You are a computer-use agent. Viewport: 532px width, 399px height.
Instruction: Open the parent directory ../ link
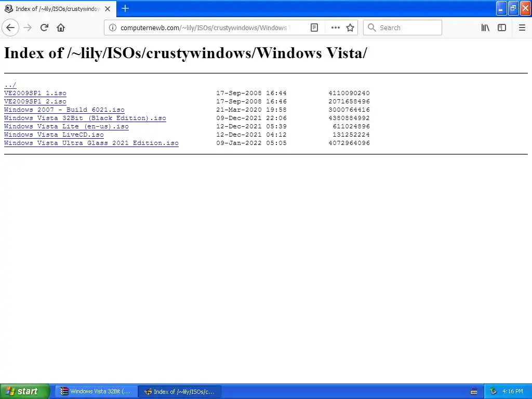[10, 85]
